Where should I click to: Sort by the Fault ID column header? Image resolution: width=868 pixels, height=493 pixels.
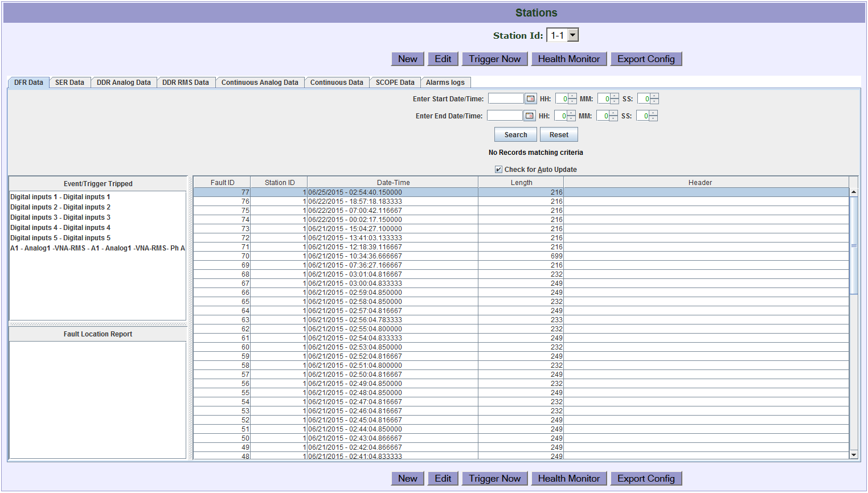tap(222, 182)
